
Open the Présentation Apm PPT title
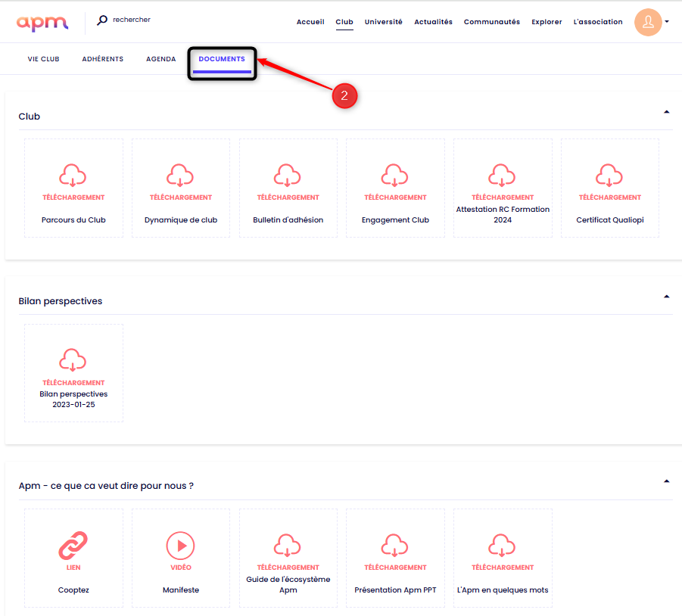395,590
